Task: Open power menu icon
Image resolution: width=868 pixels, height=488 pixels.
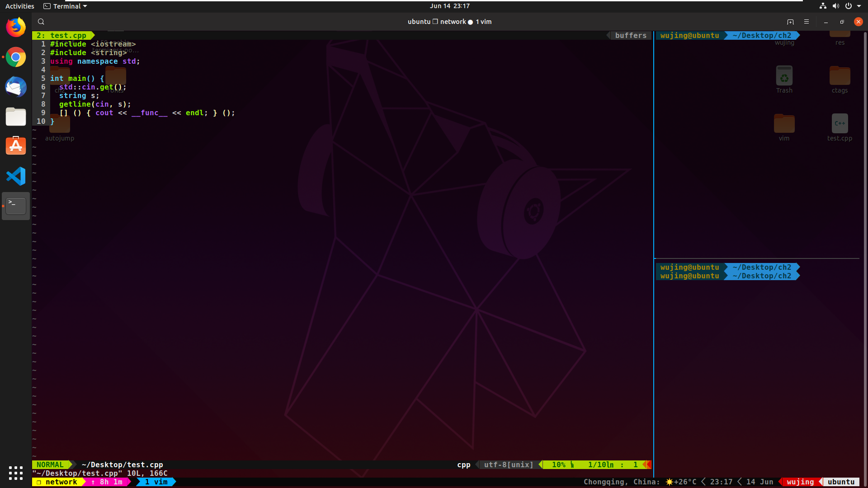Action: click(x=849, y=6)
